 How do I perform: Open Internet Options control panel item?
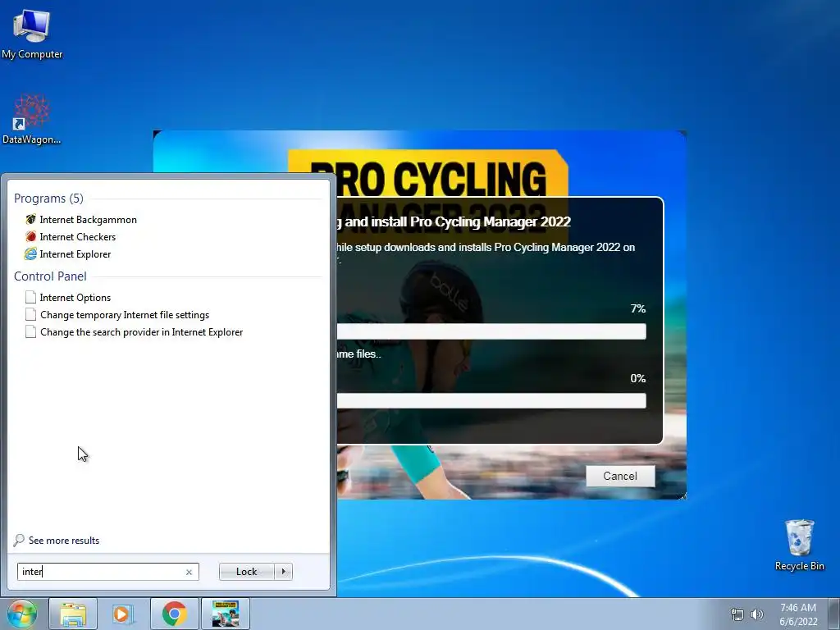click(75, 297)
